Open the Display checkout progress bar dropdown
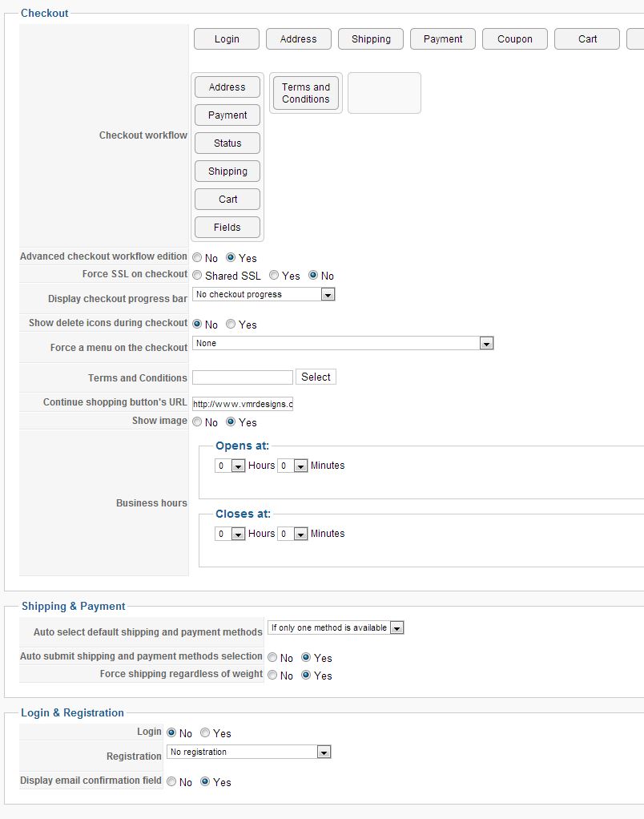Viewport: 644px width, 819px height. (x=264, y=295)
